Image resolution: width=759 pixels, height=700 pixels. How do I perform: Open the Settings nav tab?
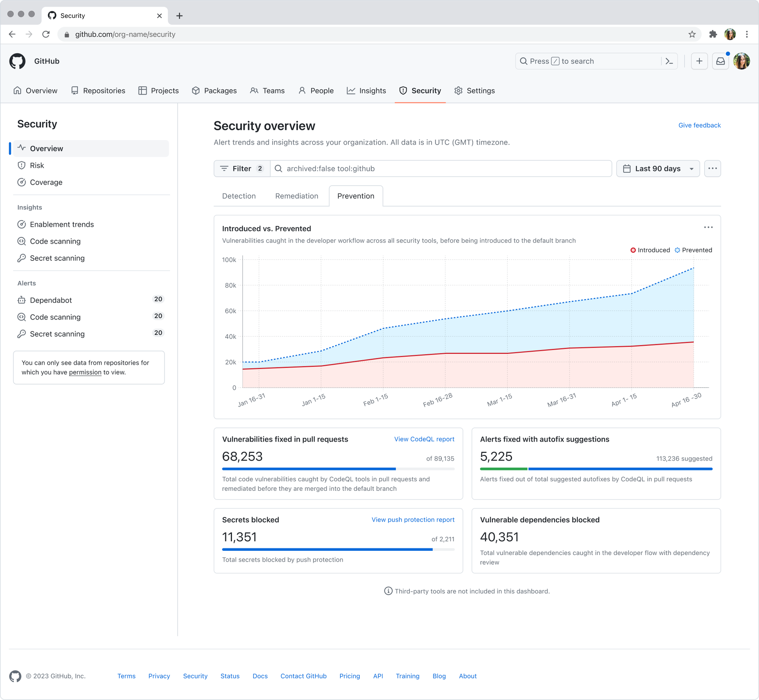pyautogui.click(x=474, y=91)
